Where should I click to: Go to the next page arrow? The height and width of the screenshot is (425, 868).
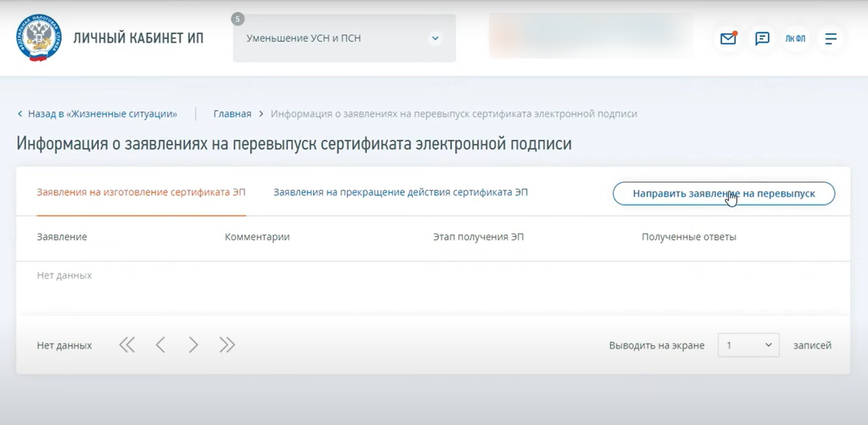click(x=193, y=345)
